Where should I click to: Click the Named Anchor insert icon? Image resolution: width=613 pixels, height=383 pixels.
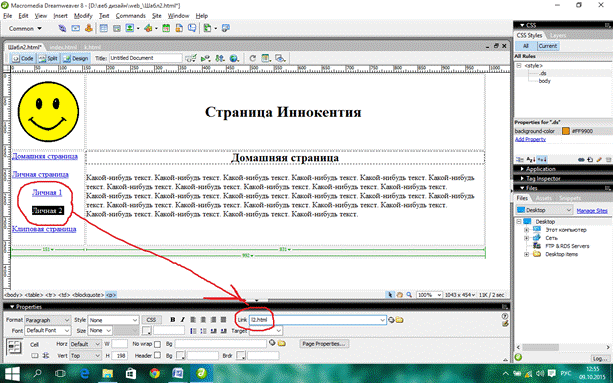(x=88, y=28)
